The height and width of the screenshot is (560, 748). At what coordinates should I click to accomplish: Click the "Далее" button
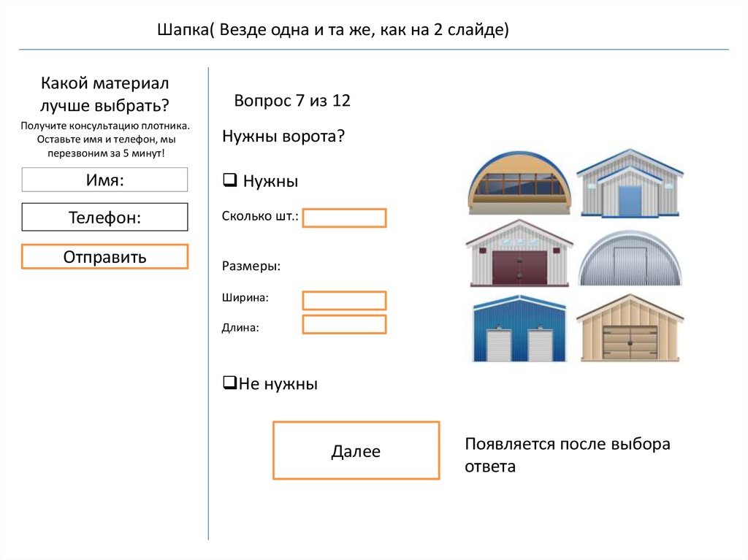coord(356,450)
